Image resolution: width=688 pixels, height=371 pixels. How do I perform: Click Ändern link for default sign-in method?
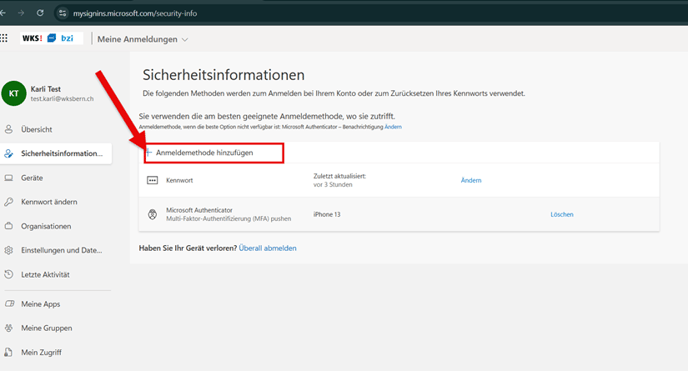tap(393, 127)
